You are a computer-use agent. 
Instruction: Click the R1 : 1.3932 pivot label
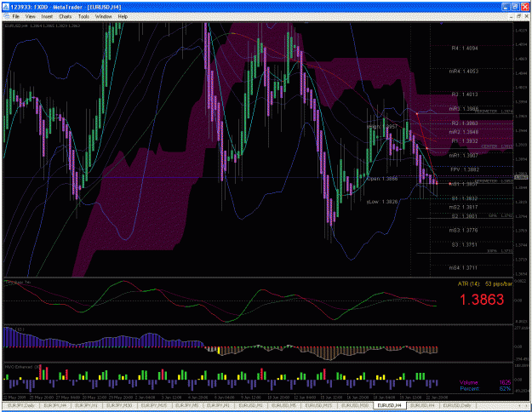[x=465, y=140]
